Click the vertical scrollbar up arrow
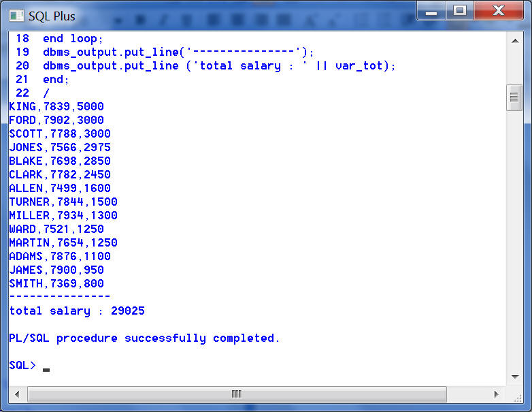 tap(515, 41)
